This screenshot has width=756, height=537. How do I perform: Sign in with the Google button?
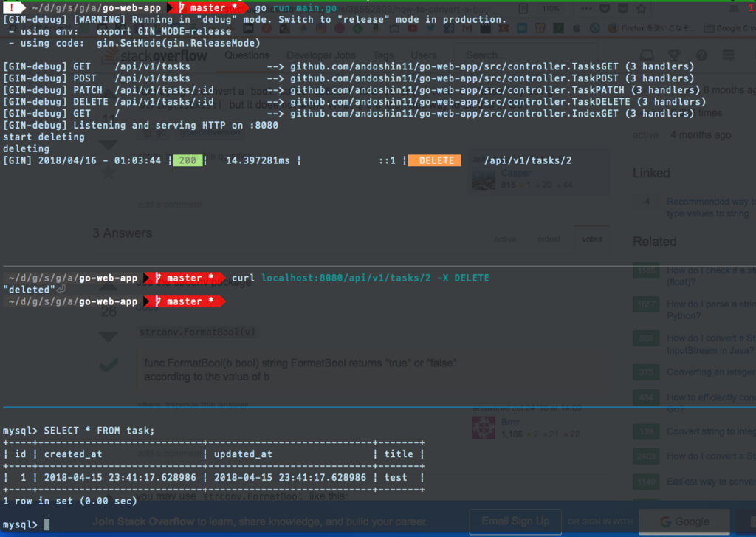[684, 521]
